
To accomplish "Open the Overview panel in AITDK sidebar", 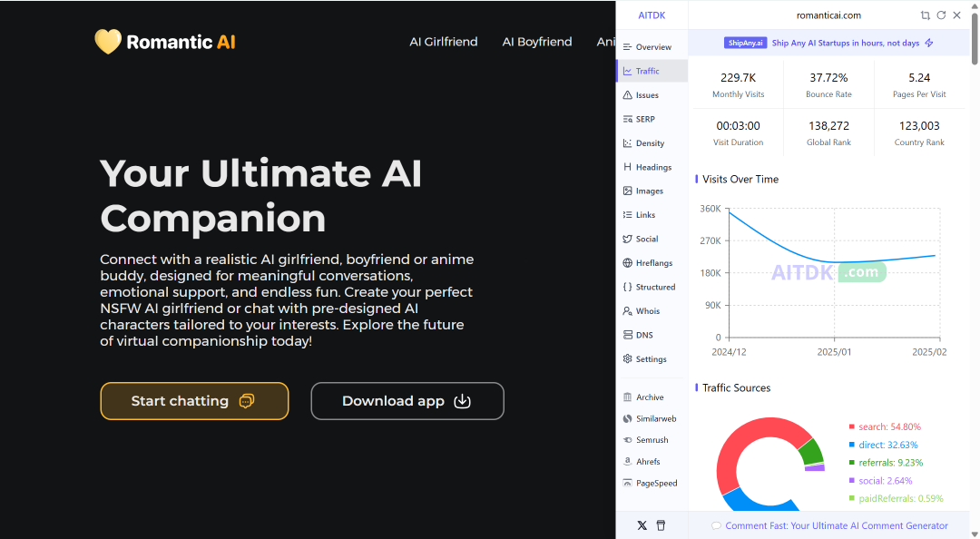I will tap(652, 47).
